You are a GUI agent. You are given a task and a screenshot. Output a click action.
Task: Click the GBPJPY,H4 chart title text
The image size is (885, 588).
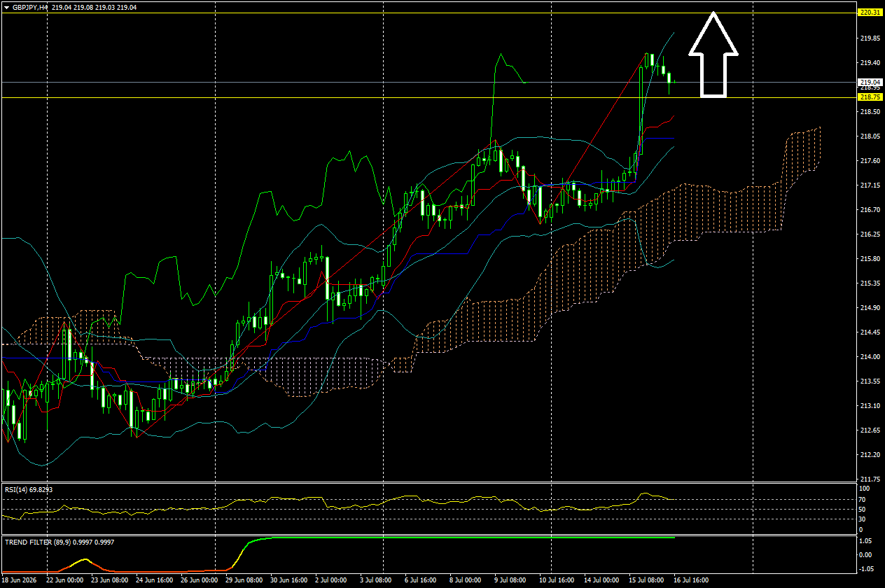click(x=29, y=6)
